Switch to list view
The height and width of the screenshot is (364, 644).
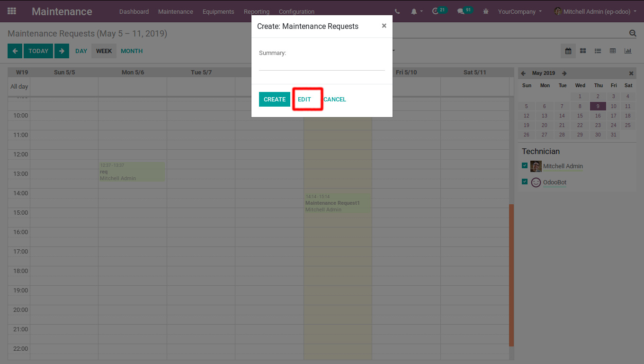(x=598, y=51)
